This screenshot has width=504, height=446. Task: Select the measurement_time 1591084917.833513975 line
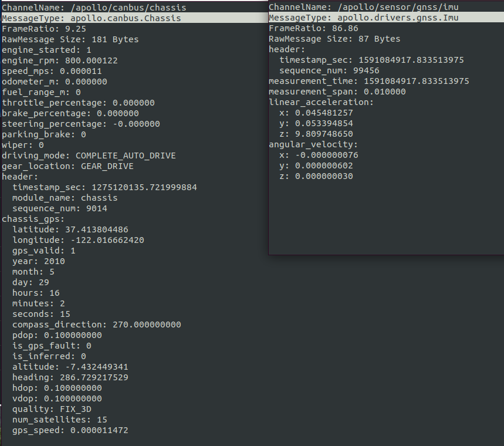pyautogui.click(x=369, y=81)
